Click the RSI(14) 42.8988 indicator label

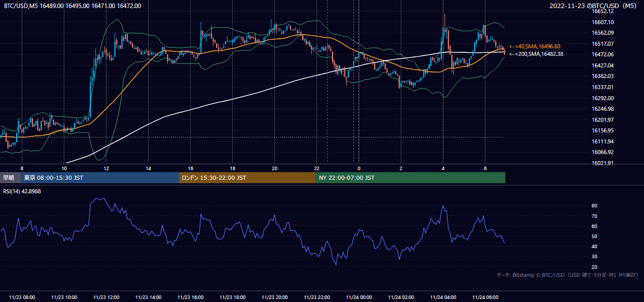click(22, 191)
